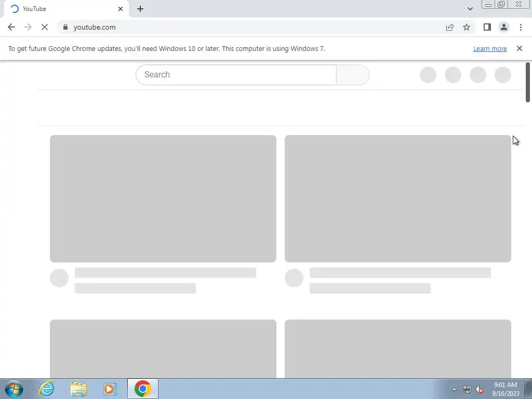This screenshot has height=399, width=532.
Task: Focus the YouTube Search box
Action: pos(236,75)
